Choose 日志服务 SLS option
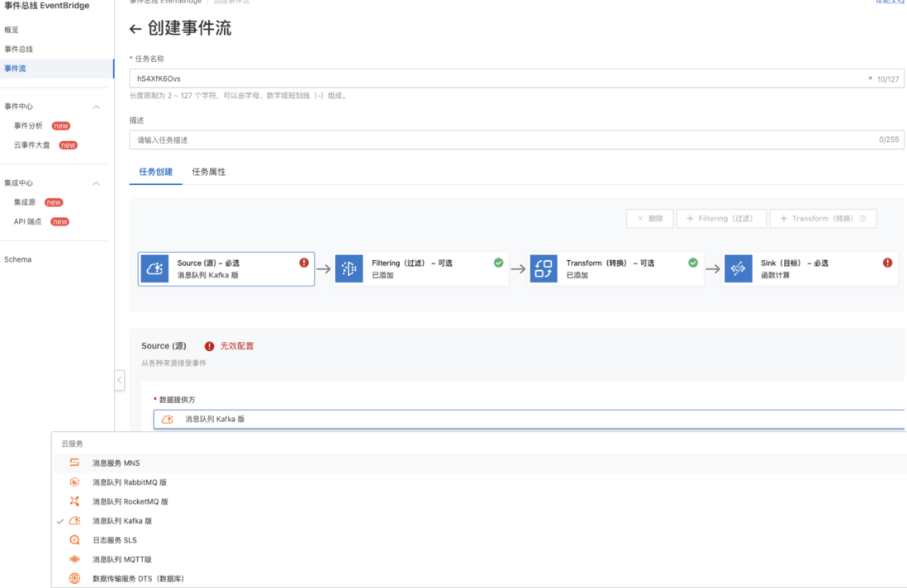907x588 pixels. point(479,540)
